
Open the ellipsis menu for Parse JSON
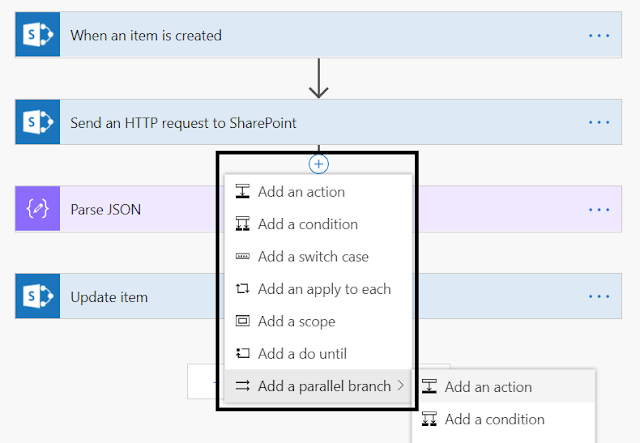[599, 210]
